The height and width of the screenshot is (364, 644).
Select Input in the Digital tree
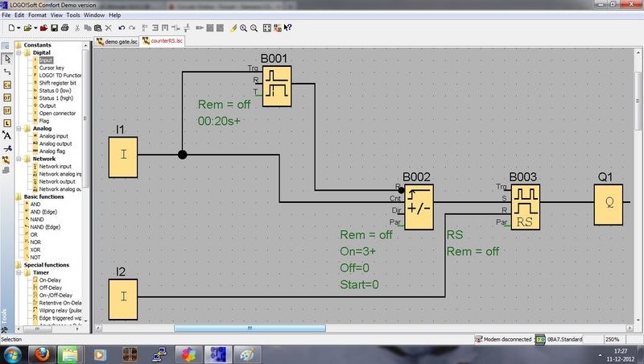[x=46, y=60]
